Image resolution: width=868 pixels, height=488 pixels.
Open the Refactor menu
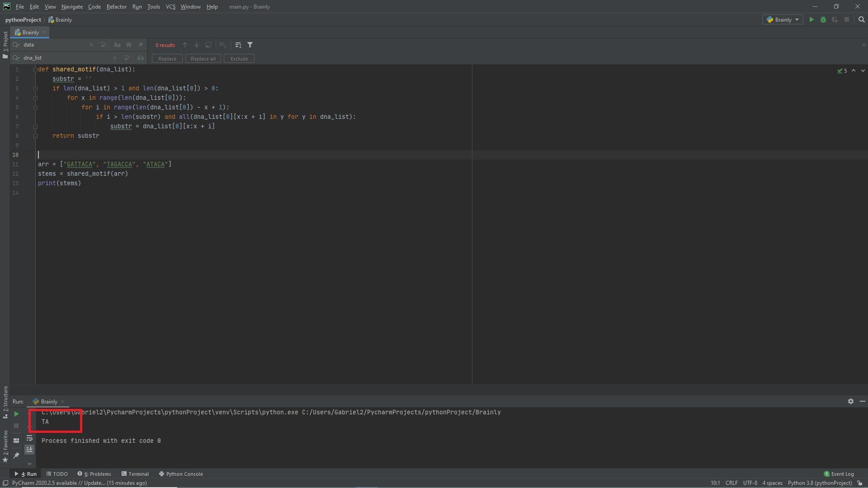[116, 7]
